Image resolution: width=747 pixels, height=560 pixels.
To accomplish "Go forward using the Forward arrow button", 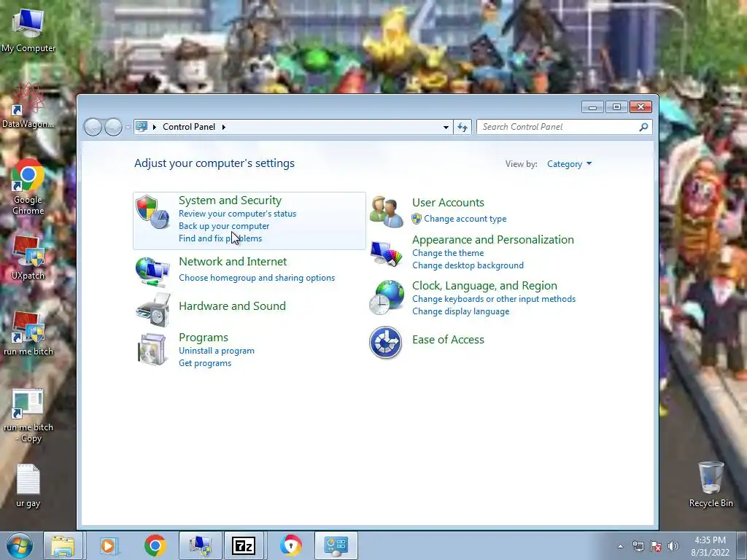I will (113, 127).
